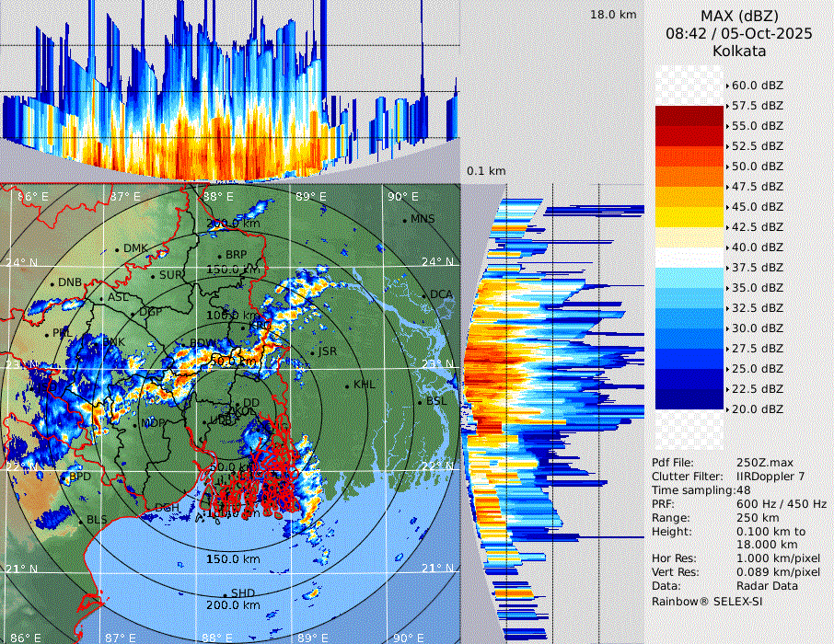Click the KHL station marker

(x=348, y=385)
